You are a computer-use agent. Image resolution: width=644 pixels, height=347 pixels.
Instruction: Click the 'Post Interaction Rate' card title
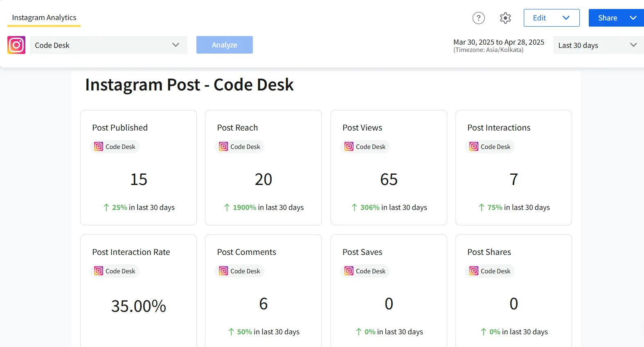click(131, 252)
